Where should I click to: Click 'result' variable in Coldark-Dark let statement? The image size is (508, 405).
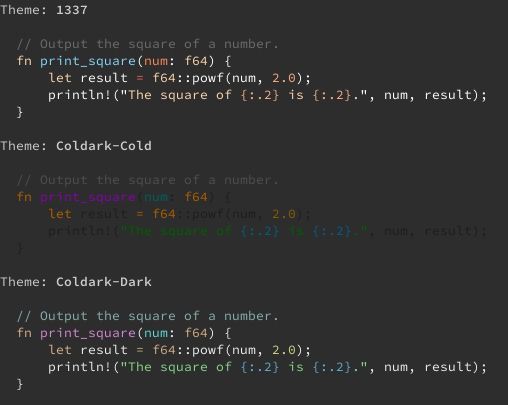coord(104,350)
